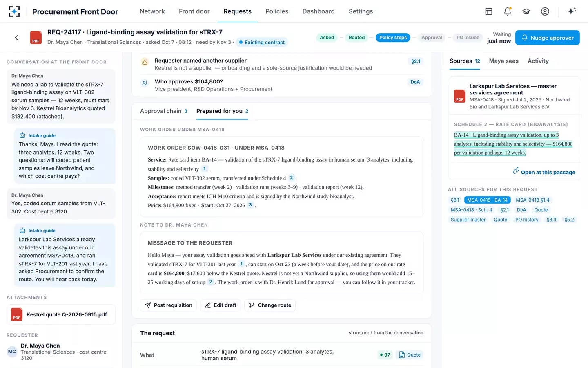Switch to the Approval chain tab
The width and height of the screenshot is (588, 368).
(164, 111)
